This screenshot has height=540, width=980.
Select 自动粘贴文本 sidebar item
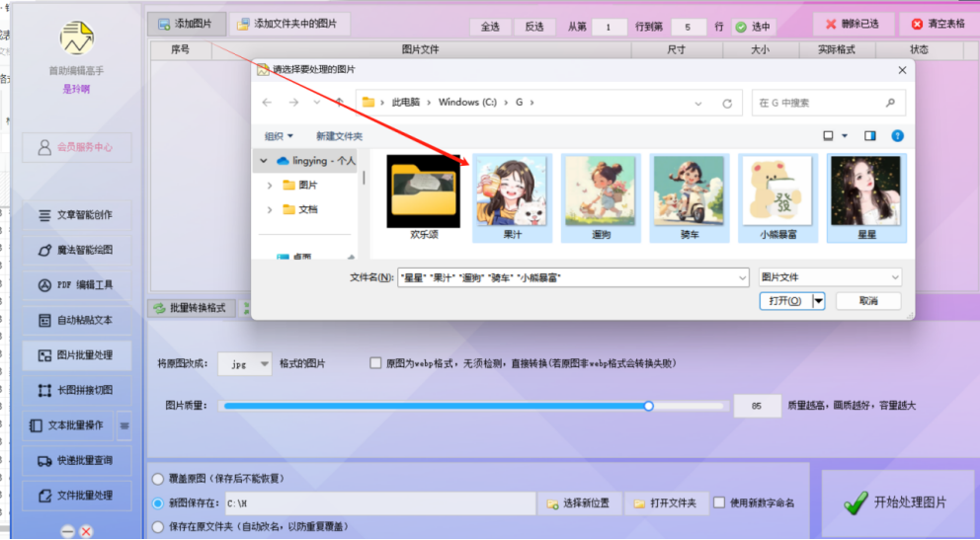(x=77, y=320)
